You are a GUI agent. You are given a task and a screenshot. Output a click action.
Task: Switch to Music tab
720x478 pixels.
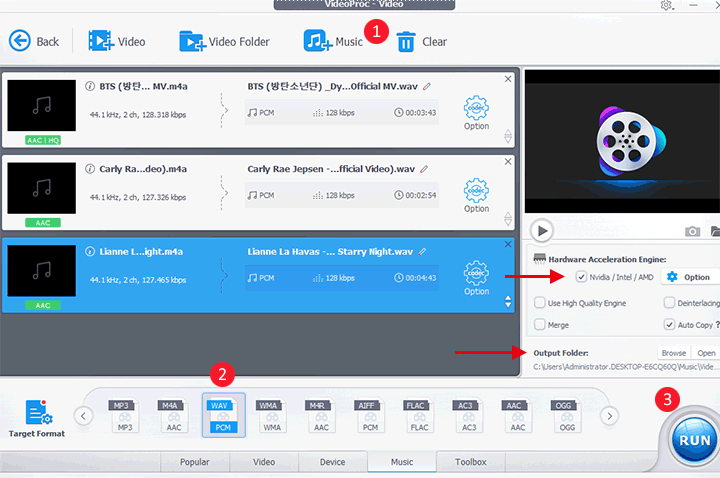tap(402, 461)
